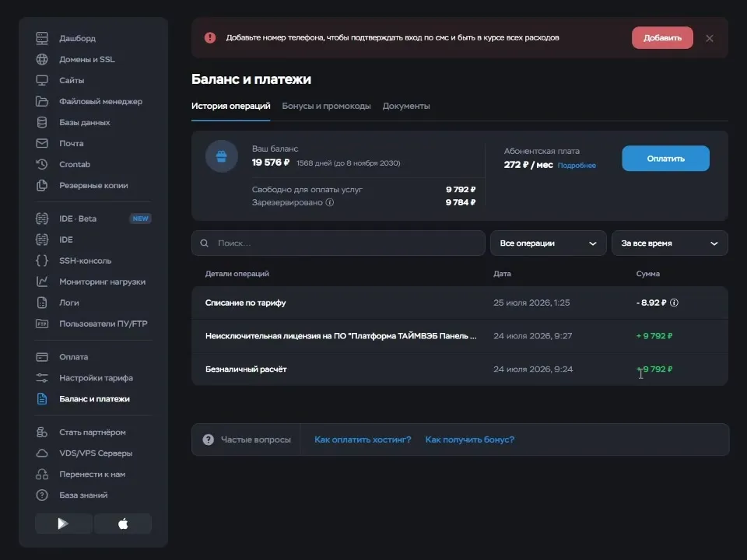
Task: Open the Apple App Store button
Action: 123,523
